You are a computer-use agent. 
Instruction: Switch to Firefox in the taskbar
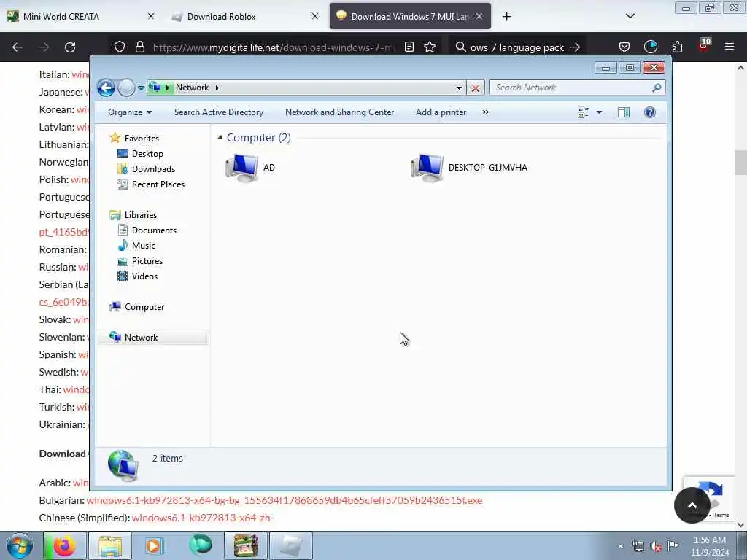click(x=65, y=545)
